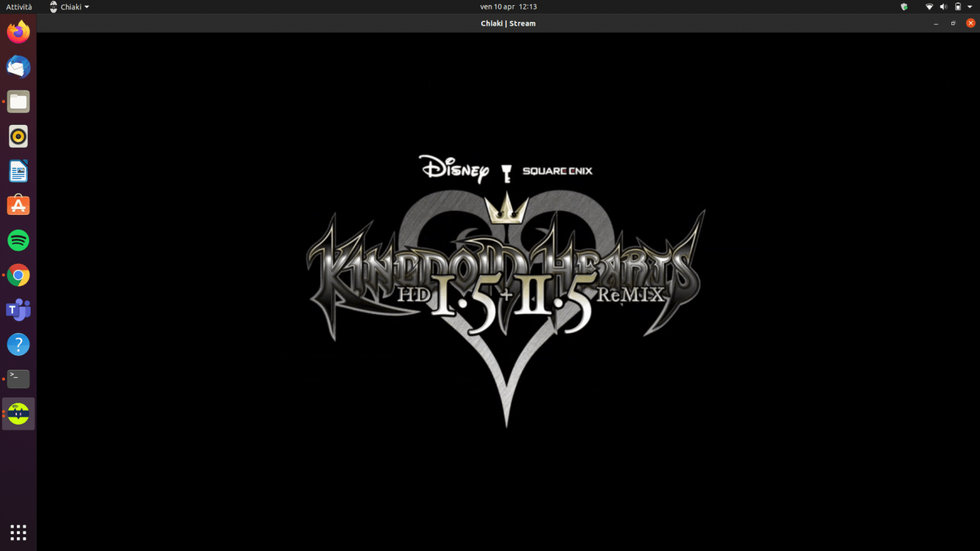Viewport: 980px width, 551px height.
Task: Click the shield tray indicator icon
Action: [x=905, y=7]
